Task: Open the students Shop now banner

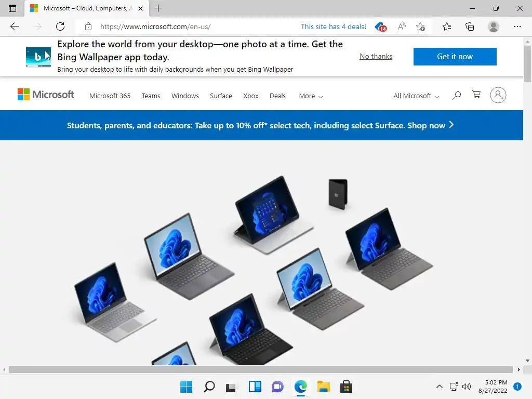Action: coord(261,125)
